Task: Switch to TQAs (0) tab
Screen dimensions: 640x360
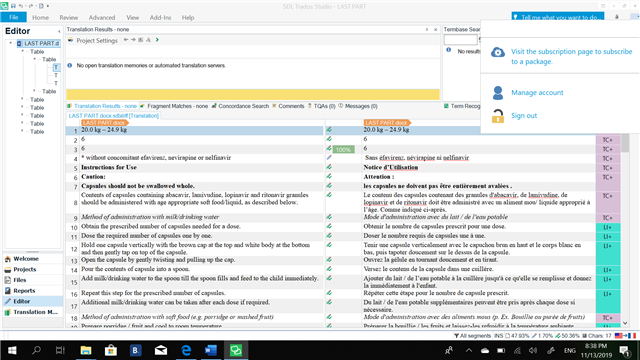Action: 322,106
